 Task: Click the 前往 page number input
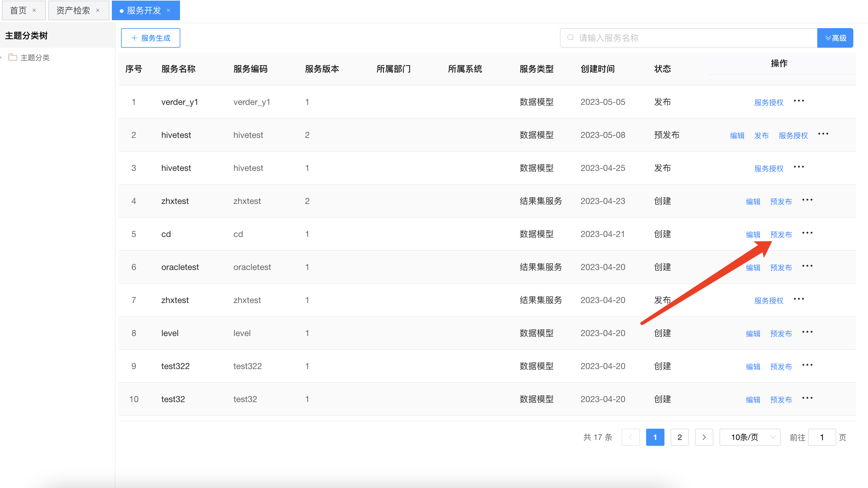pyautogui.click(x=822, y=437)
